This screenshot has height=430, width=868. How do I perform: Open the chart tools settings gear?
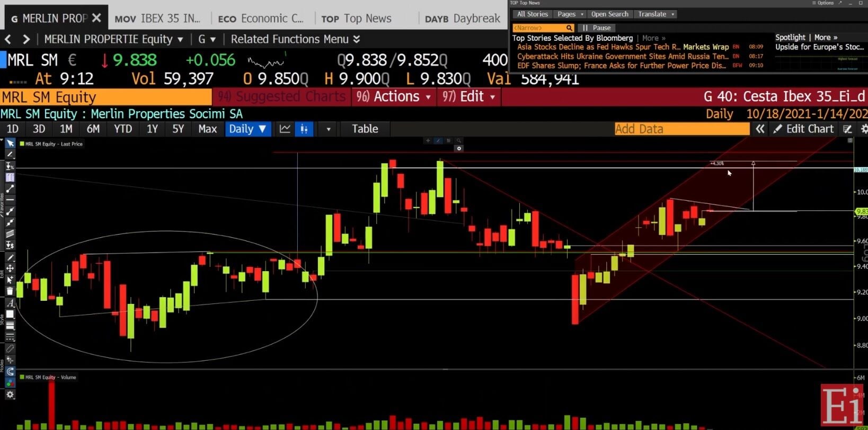pyautogui.click(x=10, y=395)
